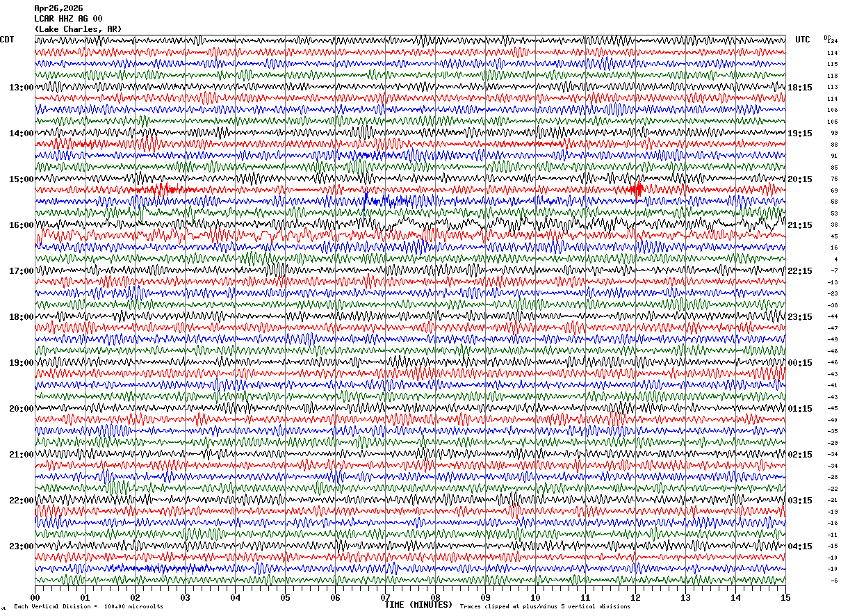This screenshot has height=616, width=841.
Task: Click minute "07" on the bottom time axis
Action: tap(385, 597)
